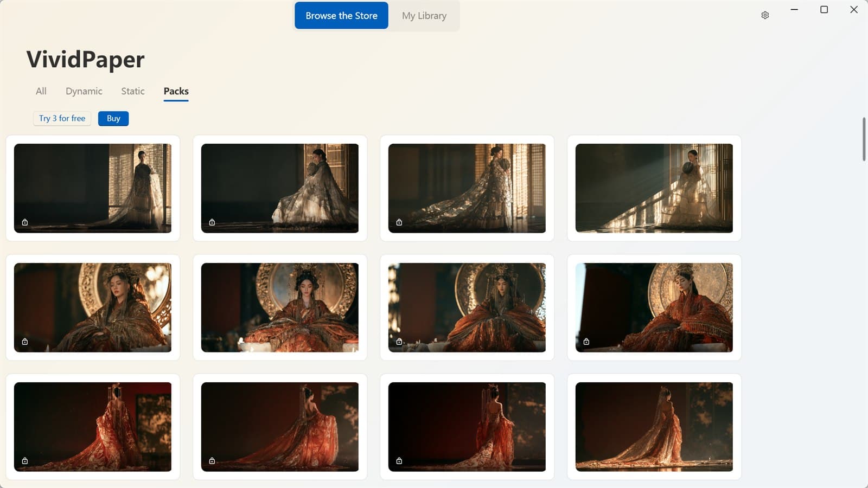Minimize the VividPaper window
The height and width of the screenshot is (488, 868).
(794, 10)
